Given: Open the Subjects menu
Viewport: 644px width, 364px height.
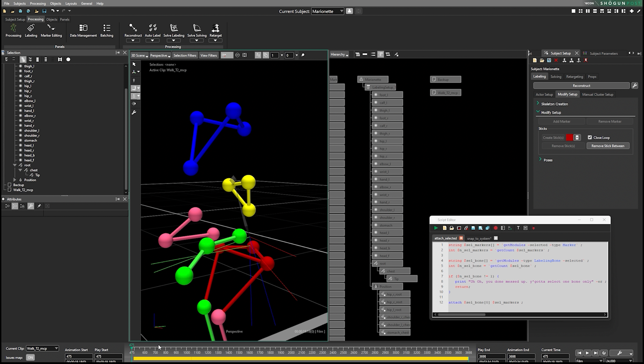Looking at the screenshot, I should pyautogui.click(x=19, y=3).
